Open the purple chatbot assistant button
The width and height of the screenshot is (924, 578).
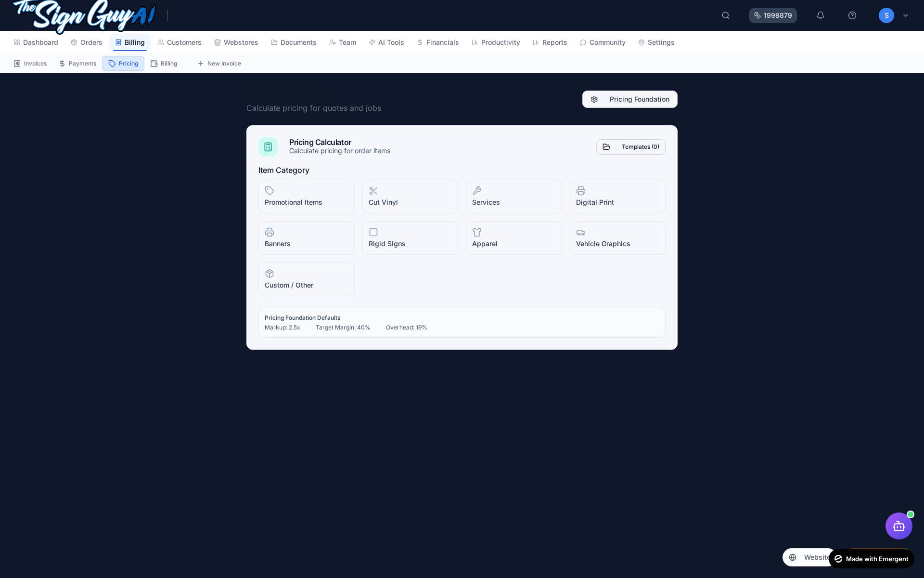899,526
